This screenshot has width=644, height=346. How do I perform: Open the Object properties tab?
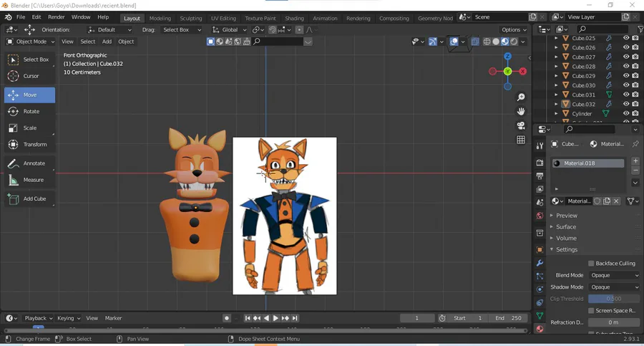tap(540, 250)
